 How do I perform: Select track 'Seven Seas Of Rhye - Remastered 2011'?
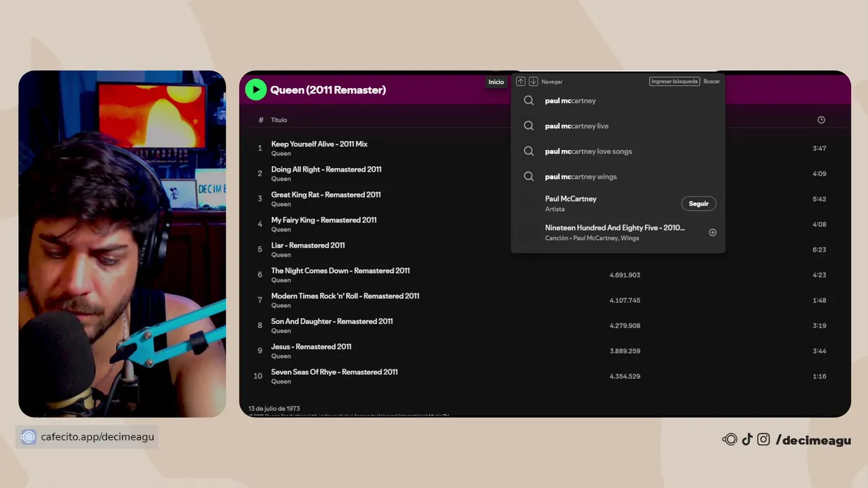[334, 371]
